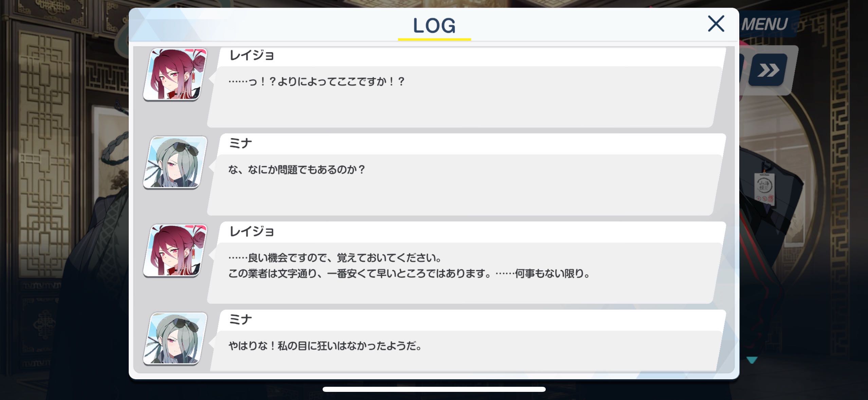868x400 pixels.
Task: Click the first ミナ name label
Action: 240,144
